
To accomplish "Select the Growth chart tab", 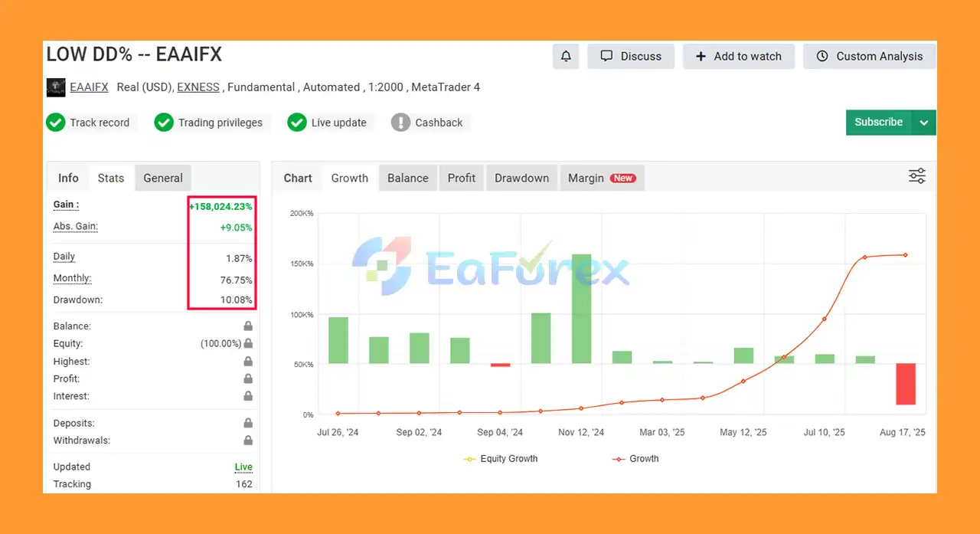I will pos(350,178).
